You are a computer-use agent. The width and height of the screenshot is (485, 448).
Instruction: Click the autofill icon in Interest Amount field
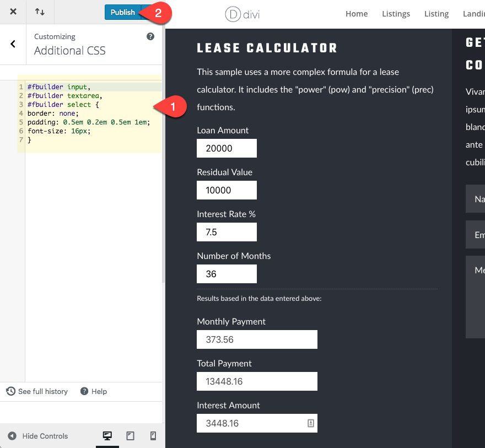coord(310,423)
